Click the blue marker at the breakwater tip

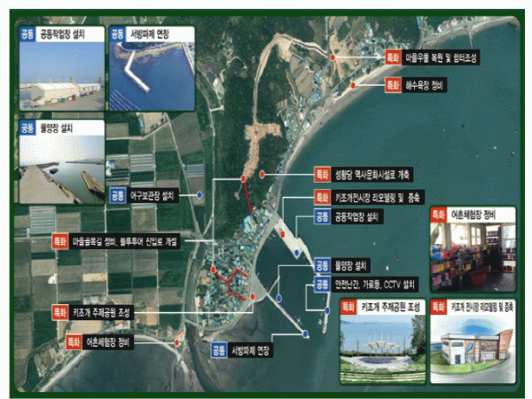[306, 333]
